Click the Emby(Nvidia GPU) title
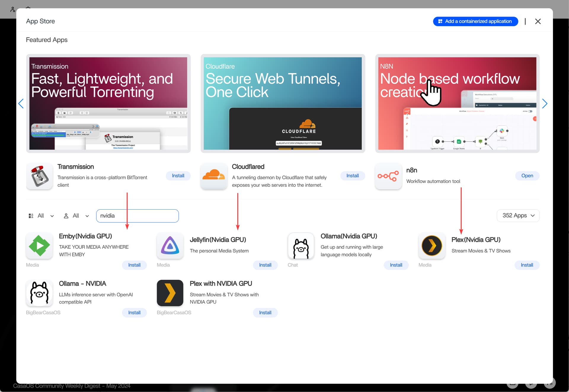Viewport: 569px width, 392px height. click(x=85, y=236)
